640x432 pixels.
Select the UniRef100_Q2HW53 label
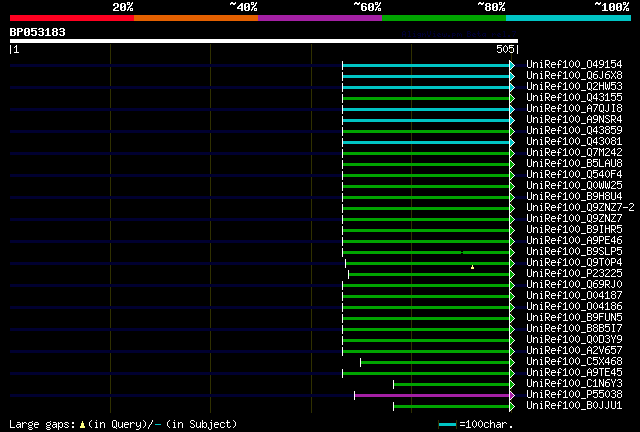pyautogui.click(x=574, y=87)
